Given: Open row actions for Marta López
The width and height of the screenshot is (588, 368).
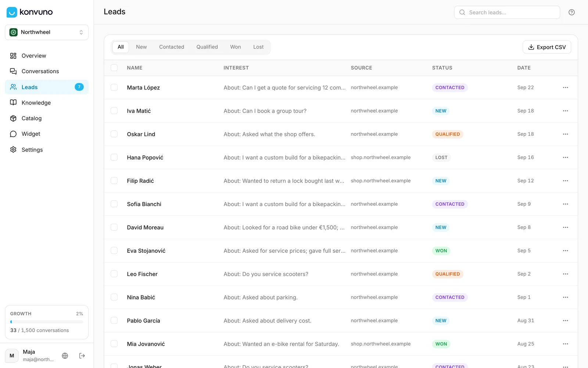Looking at the screenshot, I should (x=565, y=88).
